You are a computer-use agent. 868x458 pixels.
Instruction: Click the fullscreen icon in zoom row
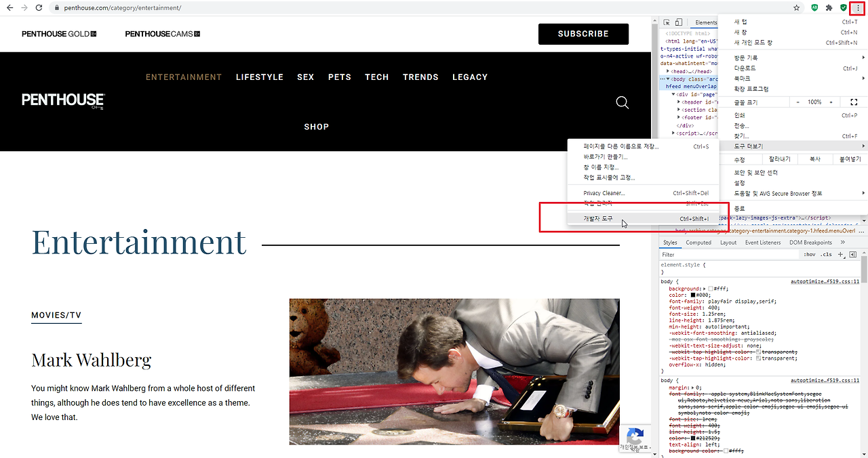pyautogui.click(x=854, y=102)
